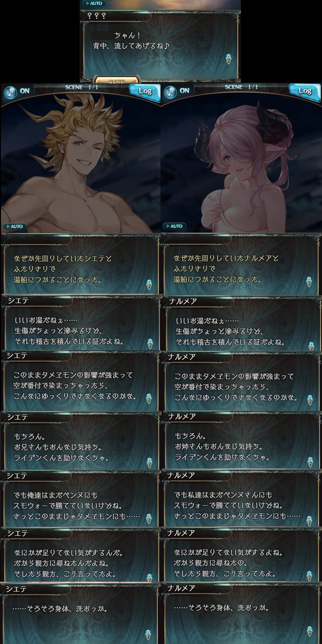Screen dimensions: 322x644
Task: Click crystal icon on Narmaya's いいお湯だねぇ line
Action: [312, 346]
